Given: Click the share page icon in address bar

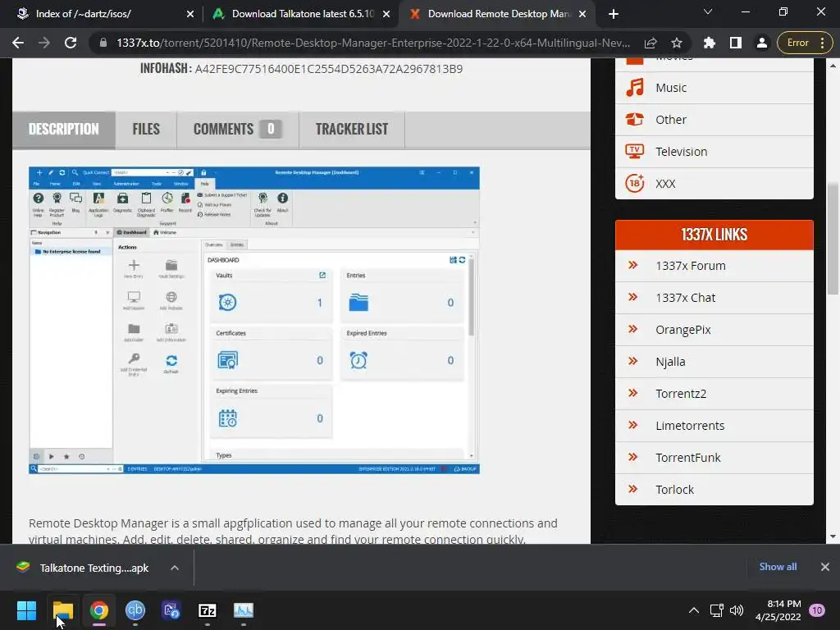Looking at the screenshot, I should (x=651, y=43).
